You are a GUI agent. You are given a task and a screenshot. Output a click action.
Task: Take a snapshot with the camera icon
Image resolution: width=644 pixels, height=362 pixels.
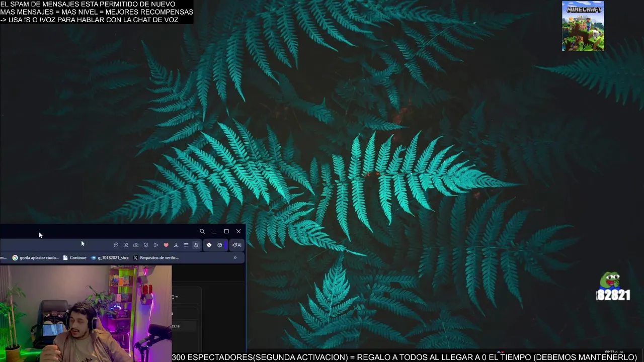click(x=136, y=245)
